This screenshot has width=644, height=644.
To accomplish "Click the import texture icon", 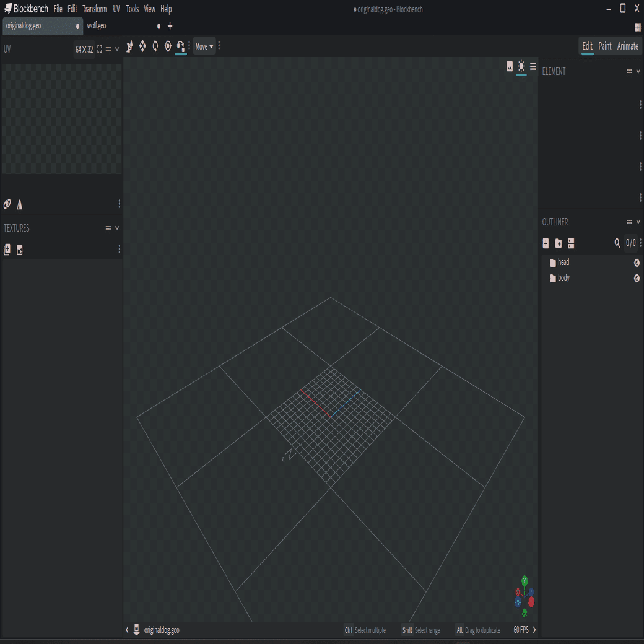I will (x=7, y=250).
